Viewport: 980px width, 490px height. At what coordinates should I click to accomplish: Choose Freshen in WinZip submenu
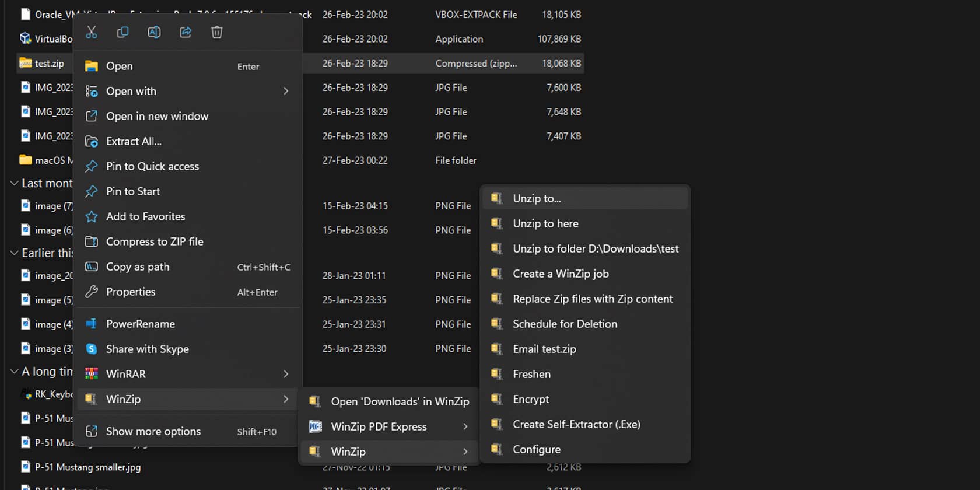[x=585, y=374]
